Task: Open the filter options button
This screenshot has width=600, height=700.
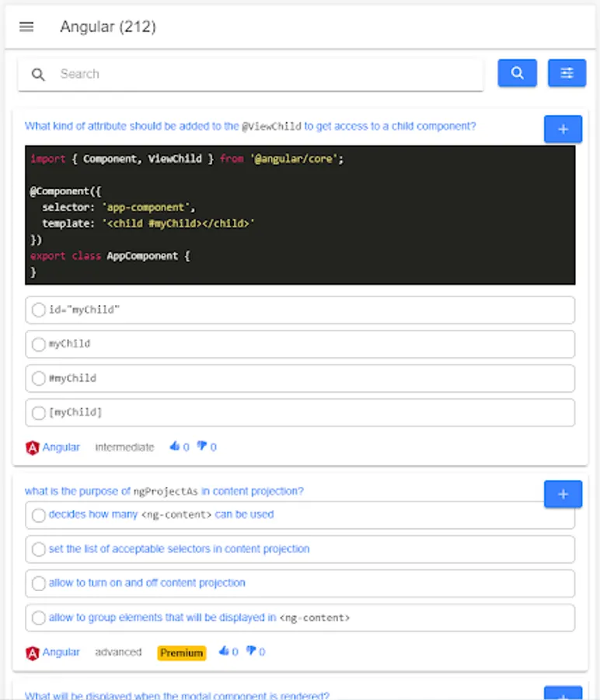Action: pos(567,74)
